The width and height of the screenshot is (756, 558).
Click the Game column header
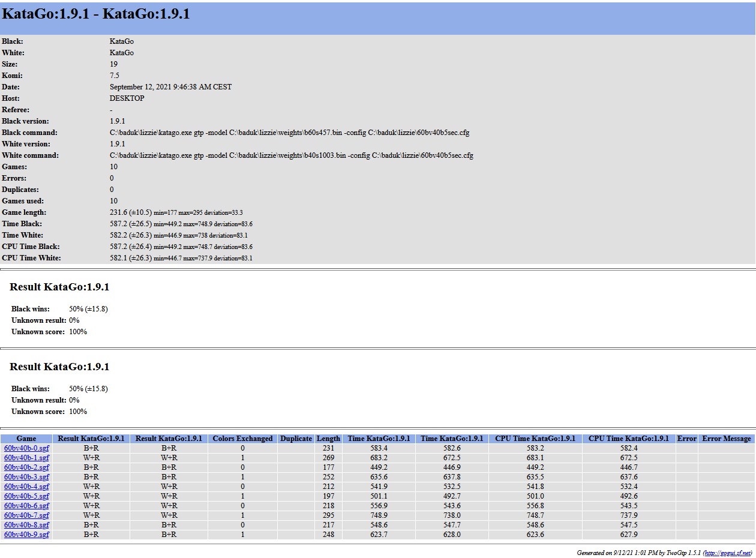tap(26, 439)
